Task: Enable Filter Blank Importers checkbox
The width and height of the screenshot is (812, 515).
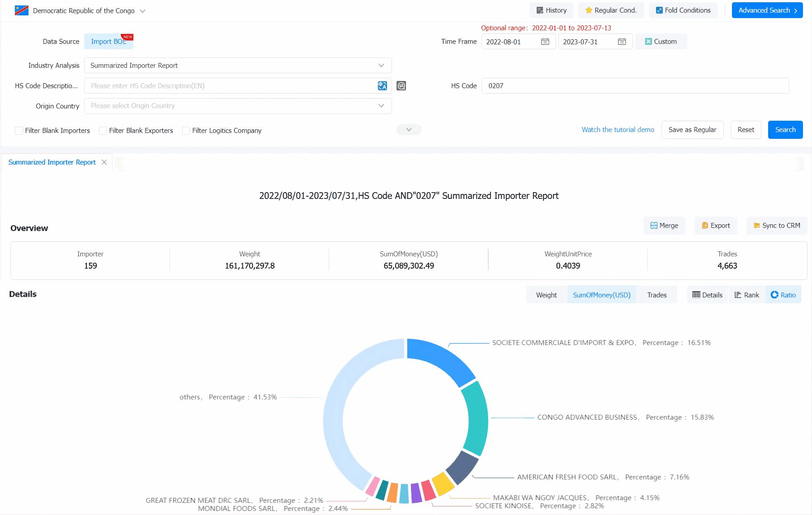Action: click(19, 131)
